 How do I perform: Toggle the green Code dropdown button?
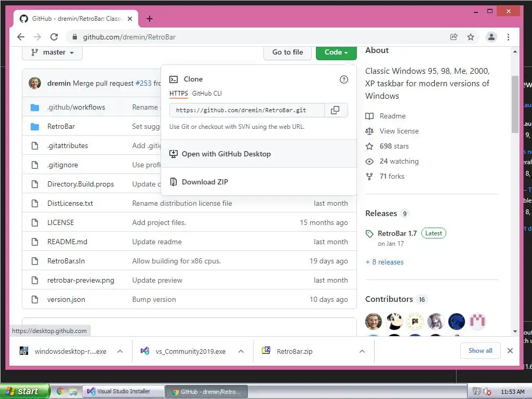click(336, 52)
